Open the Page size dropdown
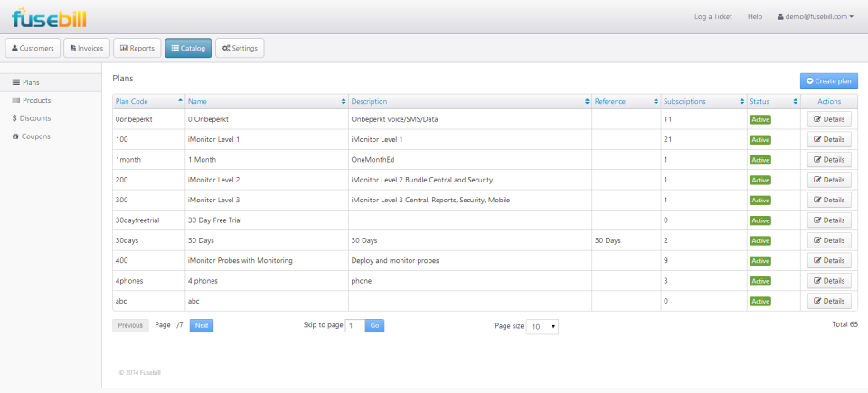The image size is (868, 393). (x=542, y=326)
